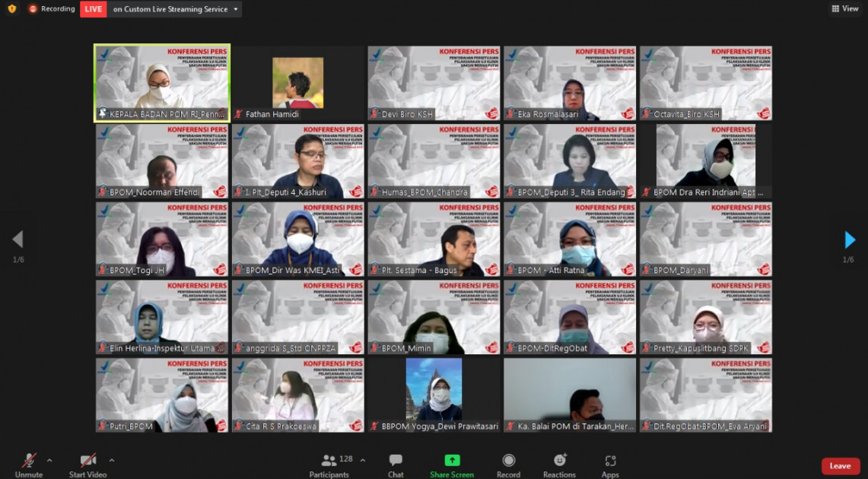Unmute the microphone

29,461
